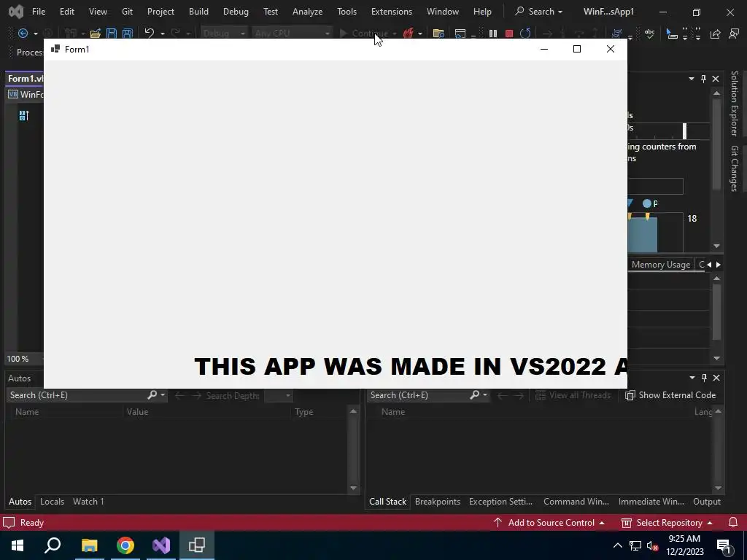Screen dimensions: 747x560
Task: Open Diagnostic Tools window options dropdown
Action: click(692, 79)
